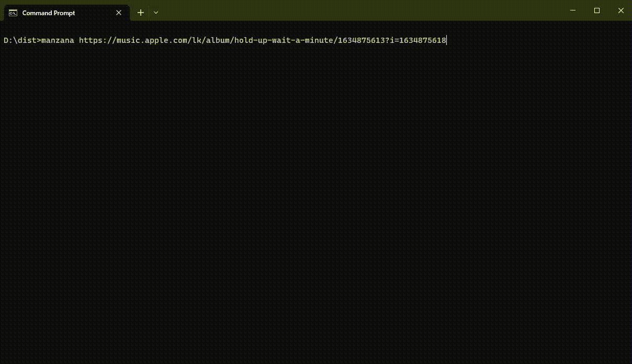Click the 'manzana' command text
The height and width of the screenshot is (364, 632).
tap(58, 40)
